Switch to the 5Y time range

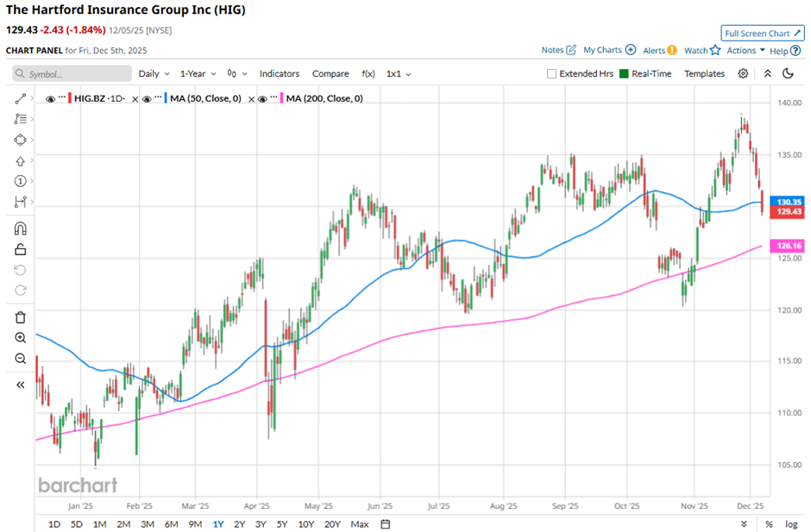pyautogui.click(x=282, y=524)
